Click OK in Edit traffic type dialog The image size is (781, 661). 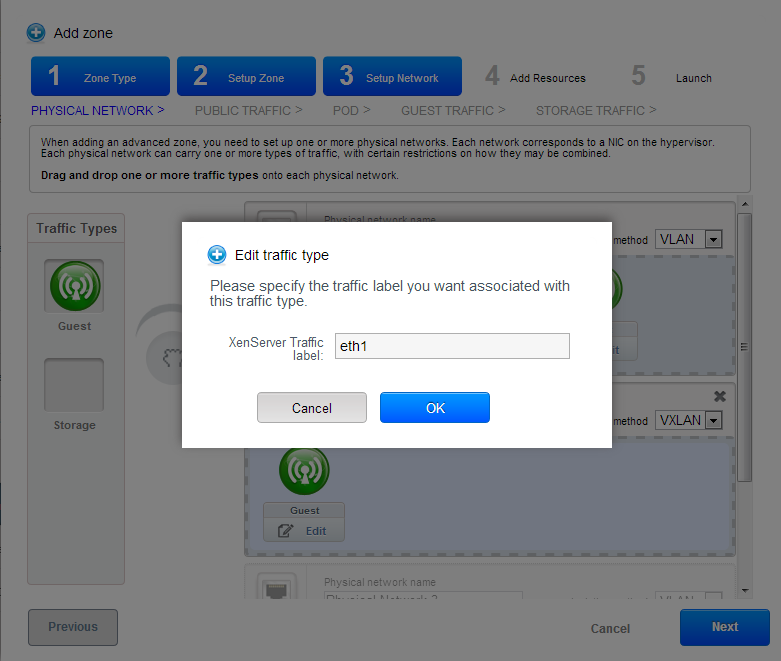(435, 407)
